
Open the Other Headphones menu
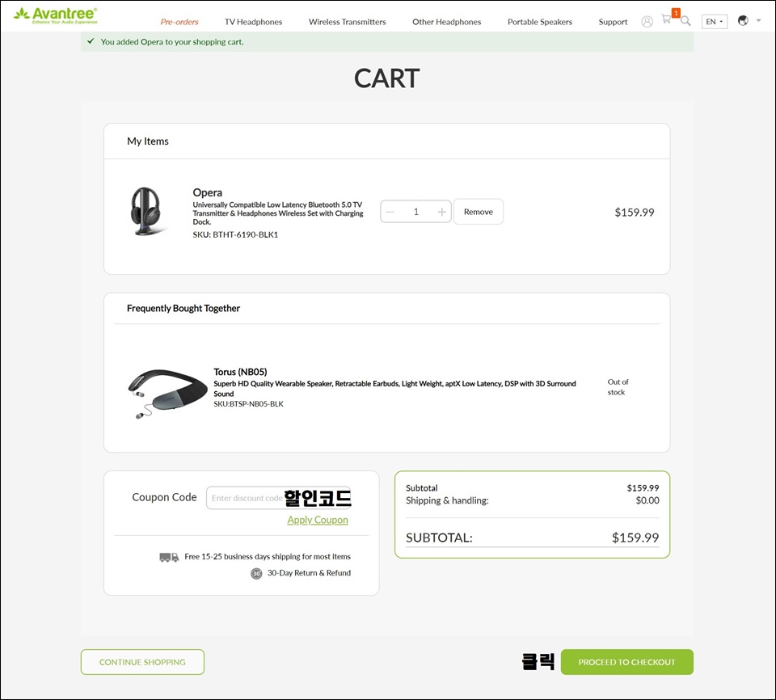(447, 22)
